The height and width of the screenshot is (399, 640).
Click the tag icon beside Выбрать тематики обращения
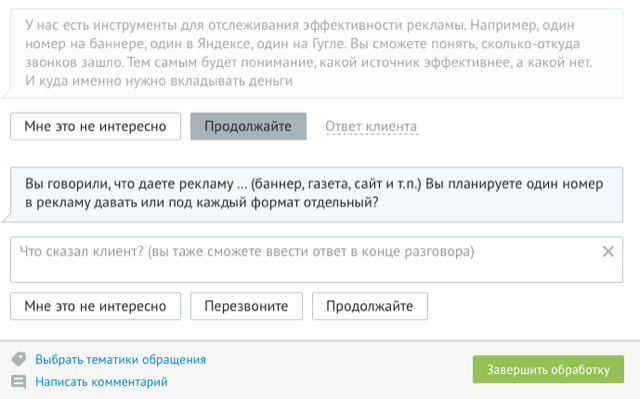[19, 359]
